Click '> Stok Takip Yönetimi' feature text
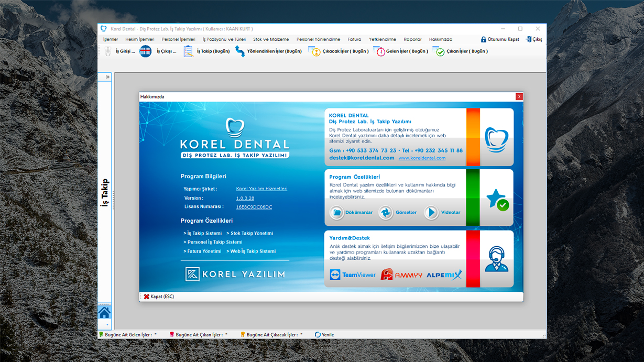Image resolution: width=644 pixels, height=362 pixels. tap(249, 233)
